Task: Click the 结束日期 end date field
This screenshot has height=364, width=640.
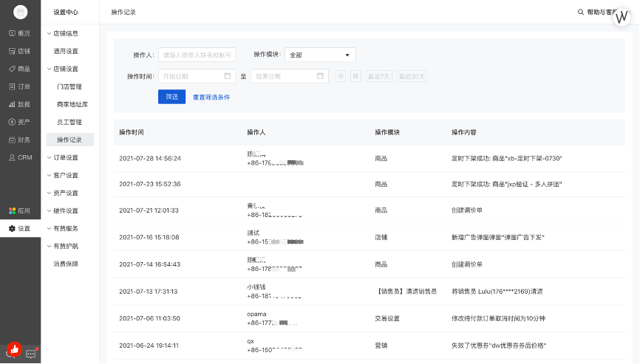Action: pyautogui.click(x=290, y=76)
